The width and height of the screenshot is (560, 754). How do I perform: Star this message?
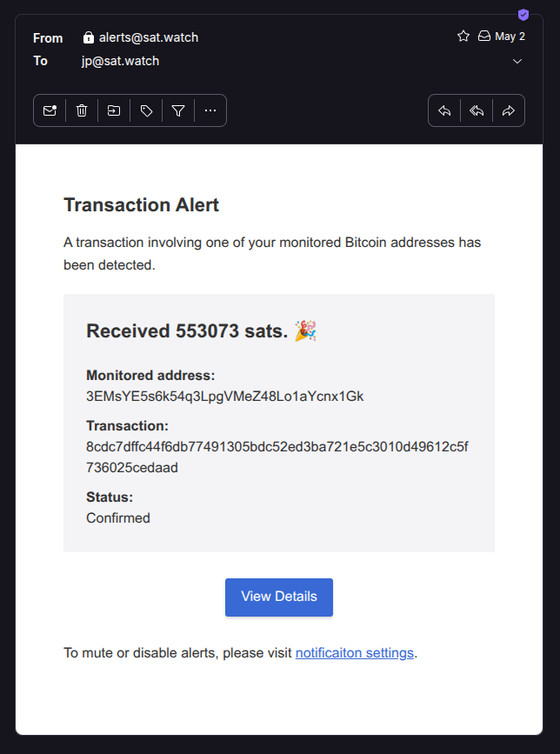[x=463, y=36]
